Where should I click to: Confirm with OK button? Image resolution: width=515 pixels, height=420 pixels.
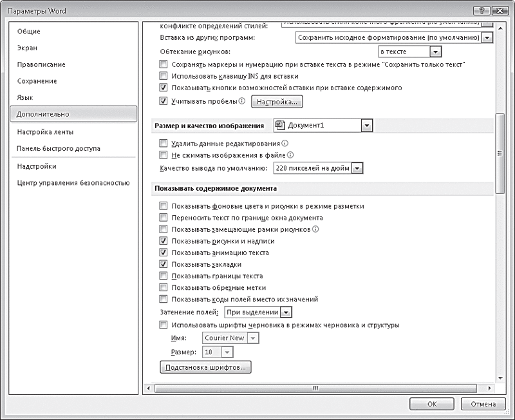point(432,404)
